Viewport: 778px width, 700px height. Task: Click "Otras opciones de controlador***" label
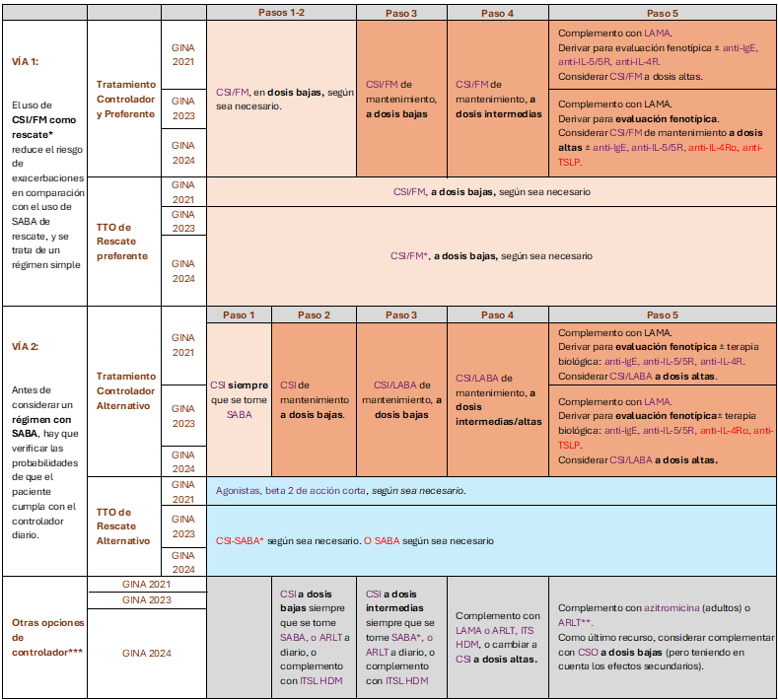tap(47, 637)
